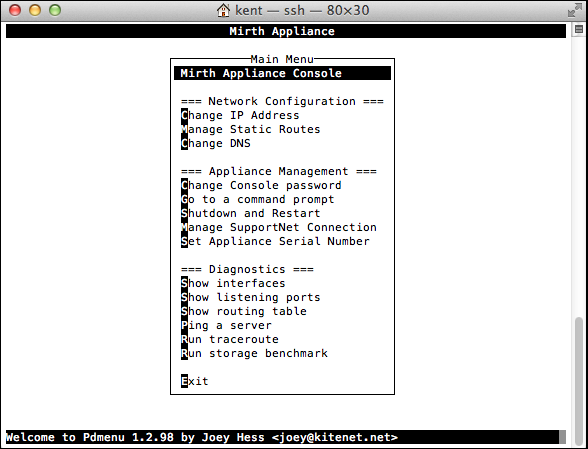Select Run traceroute

click(x=230, y=339)
